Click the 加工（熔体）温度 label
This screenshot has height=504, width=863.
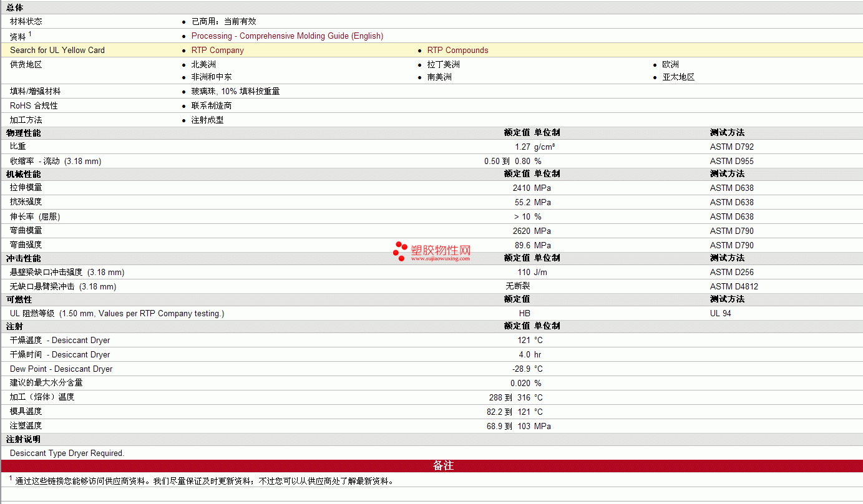click(x=42, y=397)
